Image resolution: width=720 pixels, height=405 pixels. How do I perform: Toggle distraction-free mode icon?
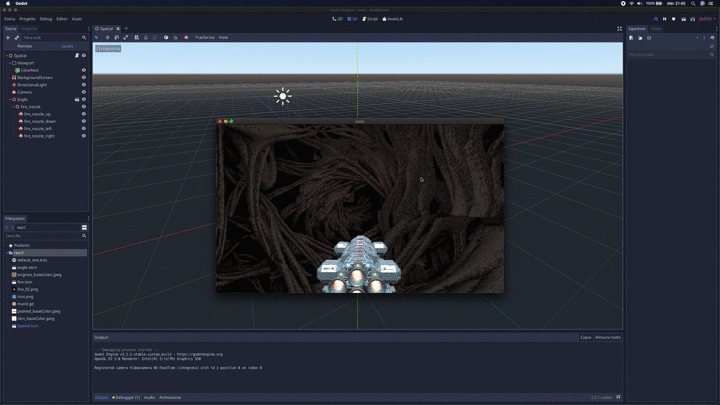[619, 28]
